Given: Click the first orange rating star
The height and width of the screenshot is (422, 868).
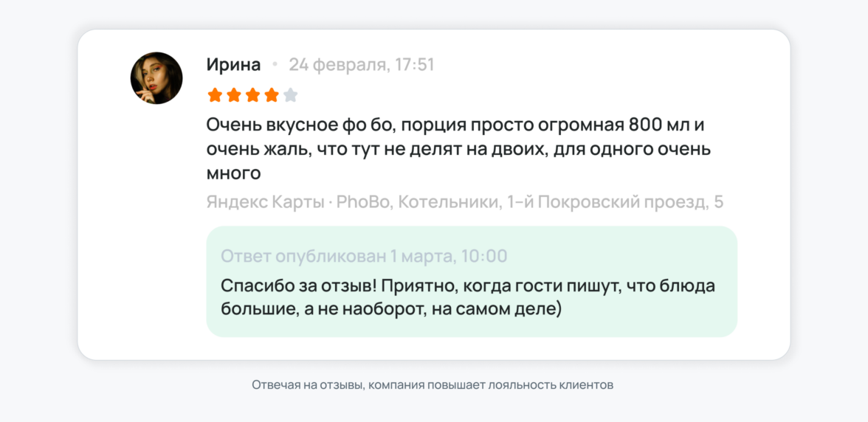Looking at the screenshot, I should coord(215,94).
